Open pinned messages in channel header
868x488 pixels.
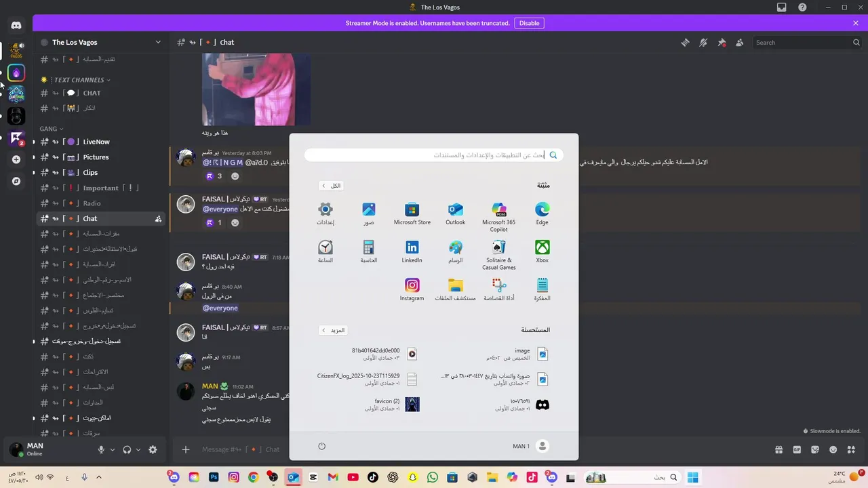point(722,42)
